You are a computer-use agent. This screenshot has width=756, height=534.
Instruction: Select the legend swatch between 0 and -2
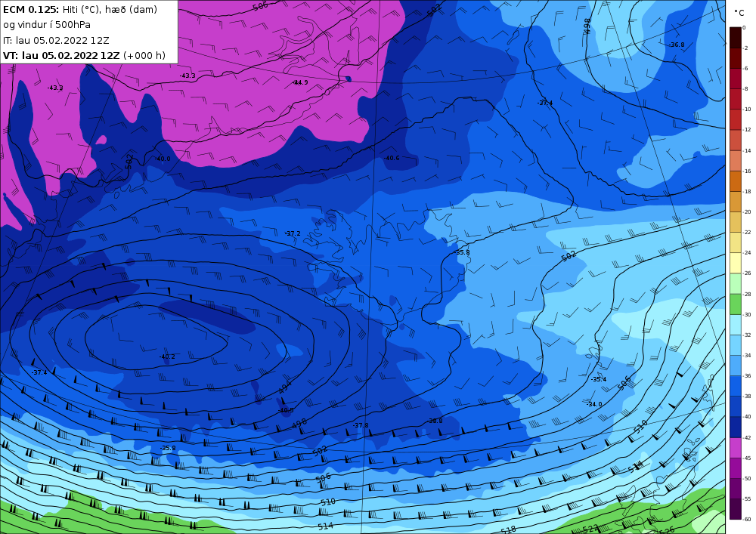(x=736, y=38)
